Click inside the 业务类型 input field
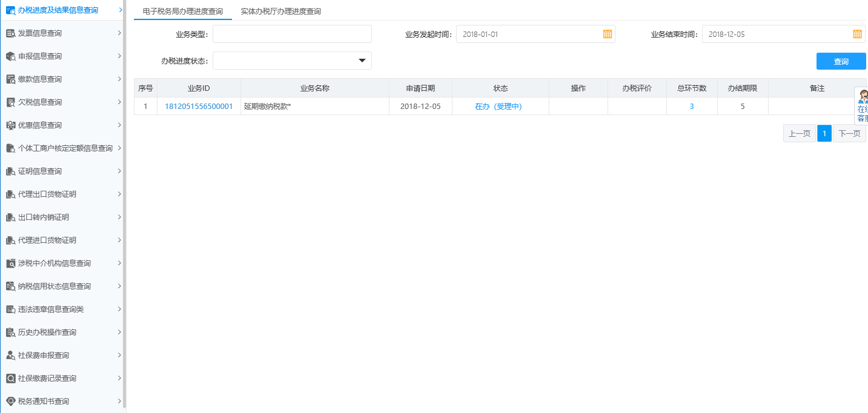Viewport: 868px width, 413px height. (292, 34)
